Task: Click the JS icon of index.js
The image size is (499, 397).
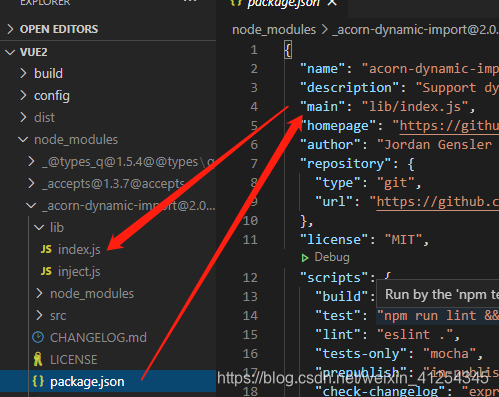Action: [x=46, y=249]
